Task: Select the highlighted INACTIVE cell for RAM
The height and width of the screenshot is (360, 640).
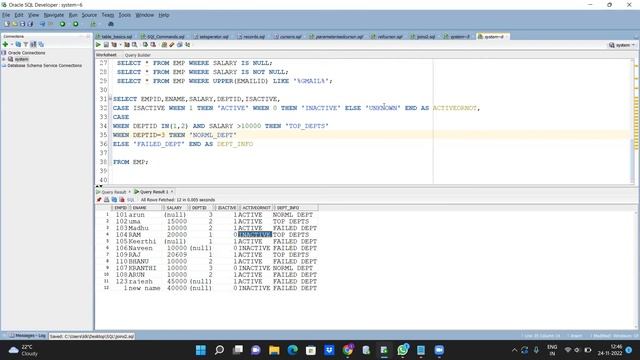Action: [x=255, y=235]
